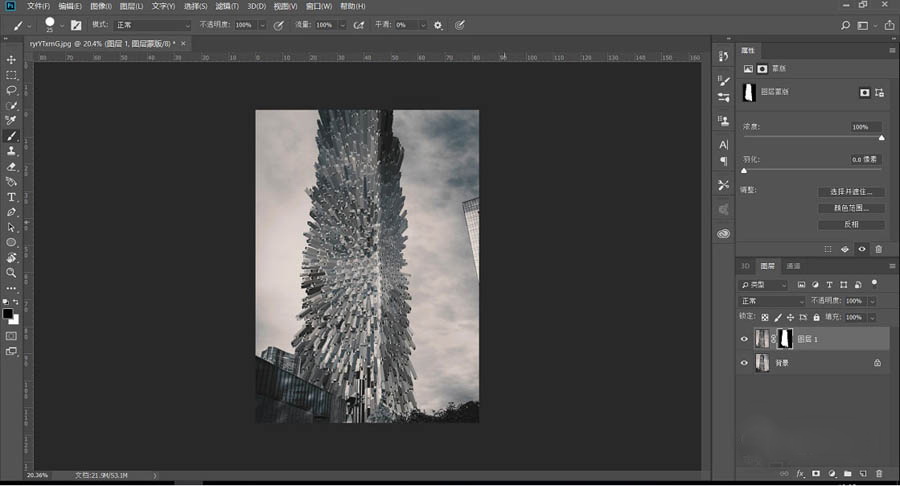Hide the 图层 1 layer via eye icon
900x486 pixels.
click(744, 339)
